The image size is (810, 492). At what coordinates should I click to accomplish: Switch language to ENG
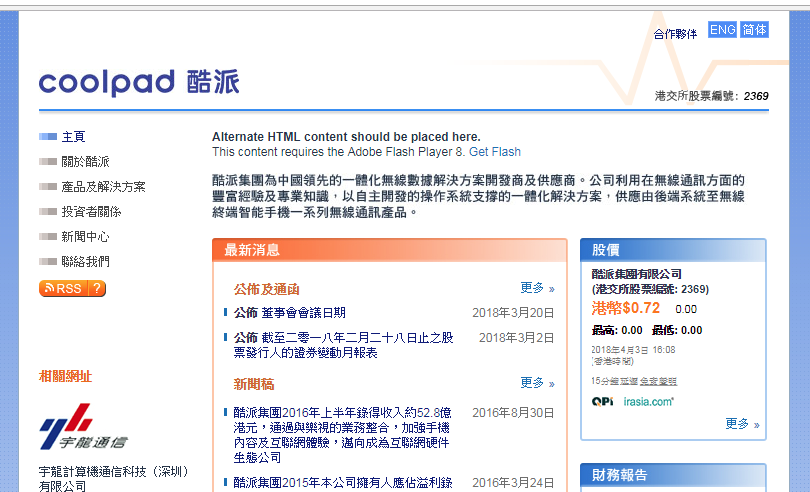pyautogui.click(x=722, y=30)
